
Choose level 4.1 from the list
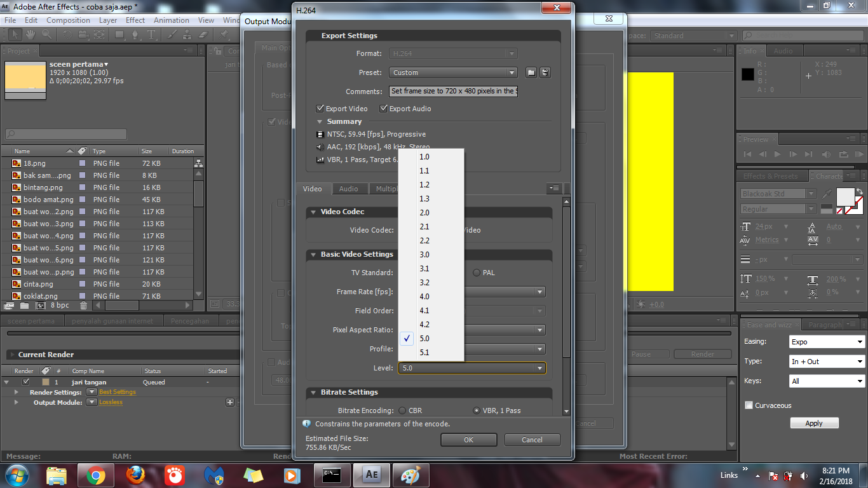pos(431,311)
